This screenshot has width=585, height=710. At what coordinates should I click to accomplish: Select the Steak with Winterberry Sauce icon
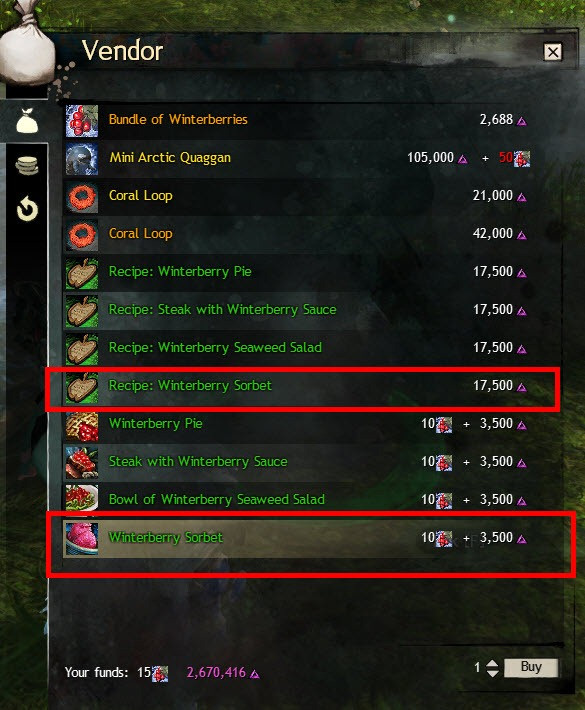point(82,463)
